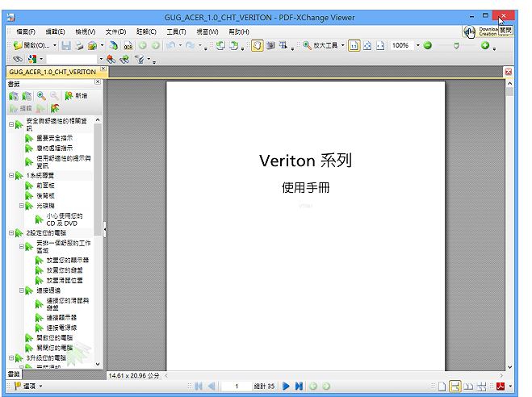Collapse the '連接週邊' bookmark node

pyautogui.click(x=21, y=290)
